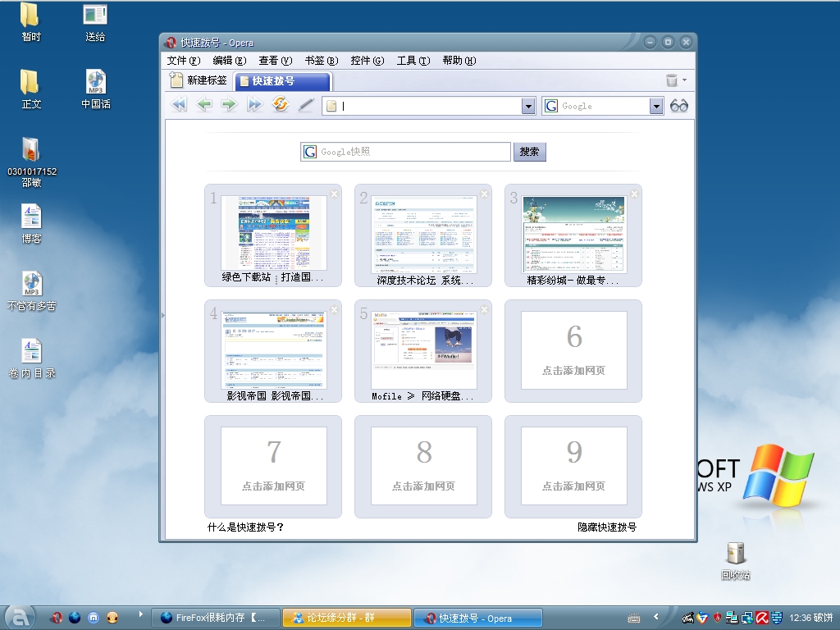The width and height of the screenshot is (840, 630).
Task: Open the dropdown arrow beside trash icon
Action: (685, 80)
